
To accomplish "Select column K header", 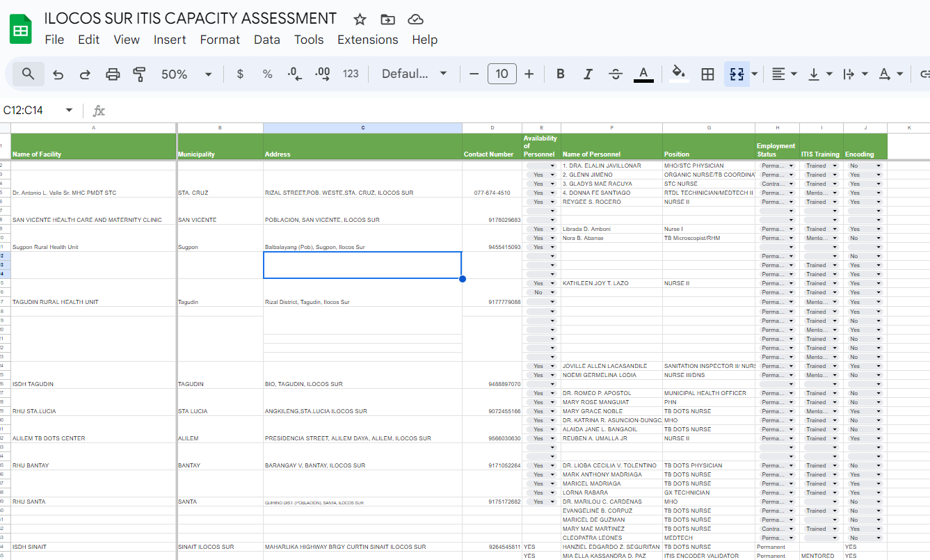I will (908, 128).
